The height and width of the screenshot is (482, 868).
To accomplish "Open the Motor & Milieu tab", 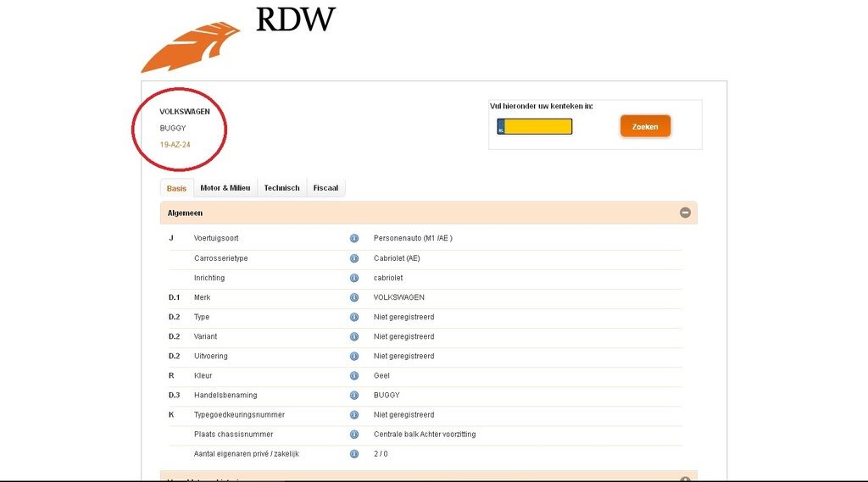I will (x=225, y=188).
